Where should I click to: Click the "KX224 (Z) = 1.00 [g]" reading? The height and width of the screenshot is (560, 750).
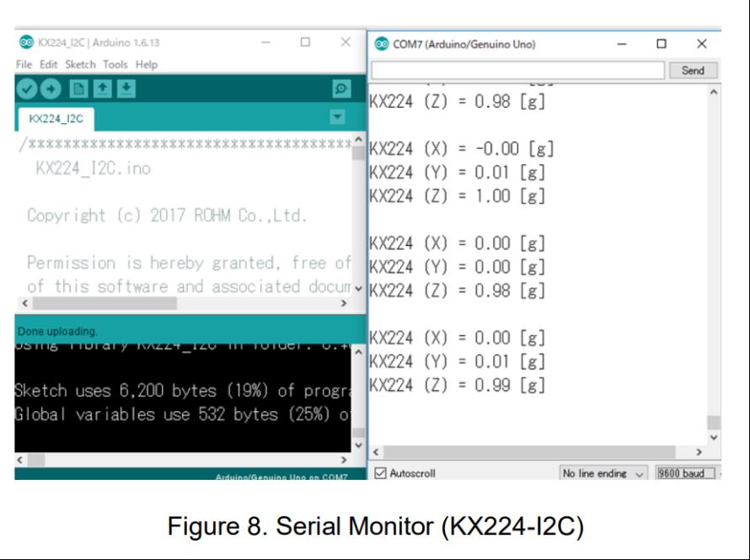(458, 196)
